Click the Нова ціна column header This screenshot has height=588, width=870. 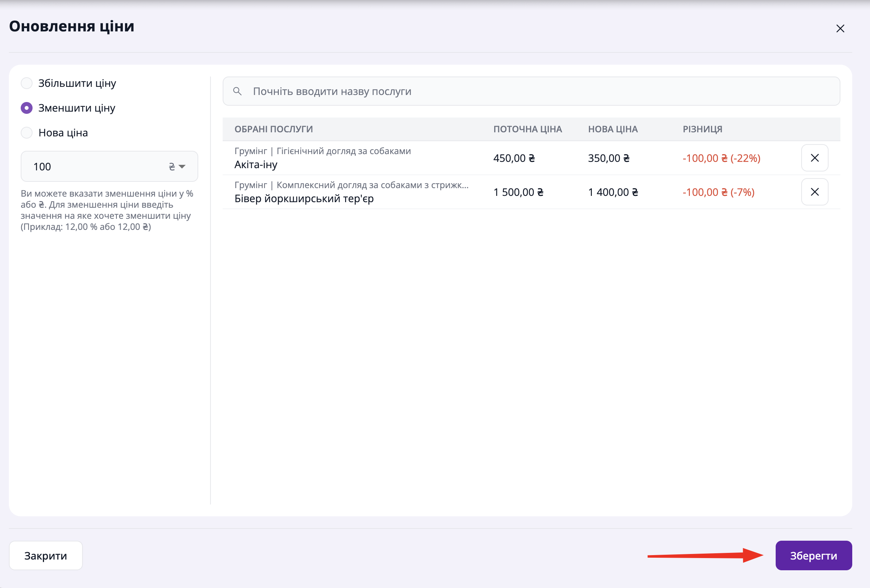(613, 129)
